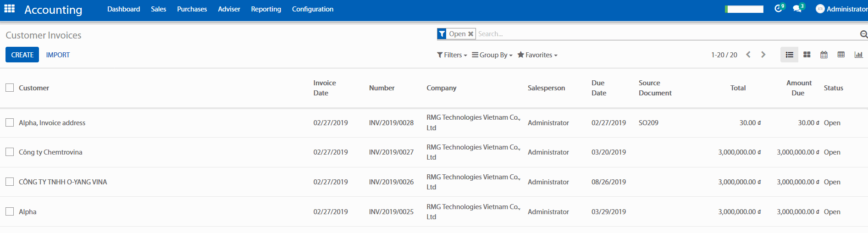
Task: Select all invoices using header checkbox
Action: (10, 88)
